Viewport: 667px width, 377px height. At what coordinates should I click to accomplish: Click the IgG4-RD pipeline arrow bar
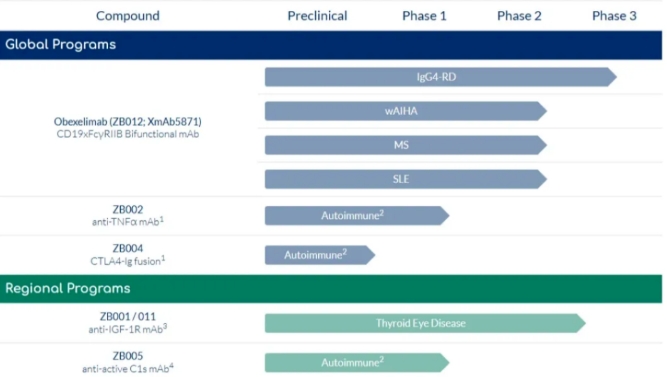(x=441, y=77)
